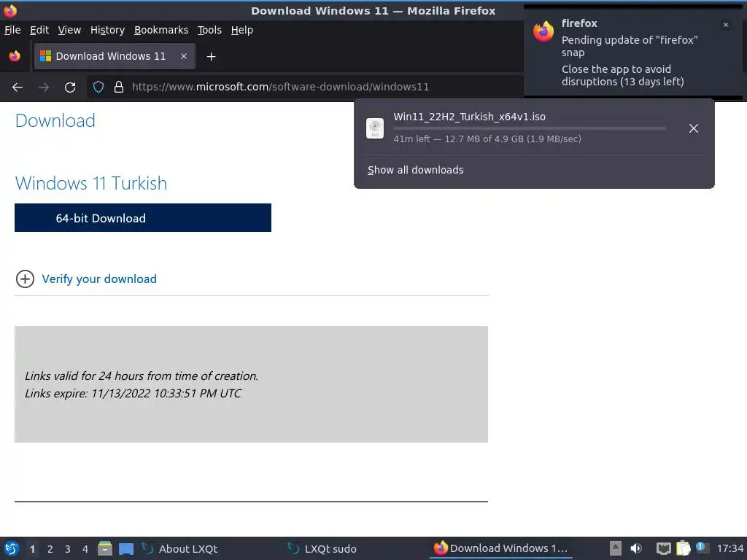Click the ISO file icon in downloads
The height and width of the screenshot is (560, 747).
pos(375,128)
